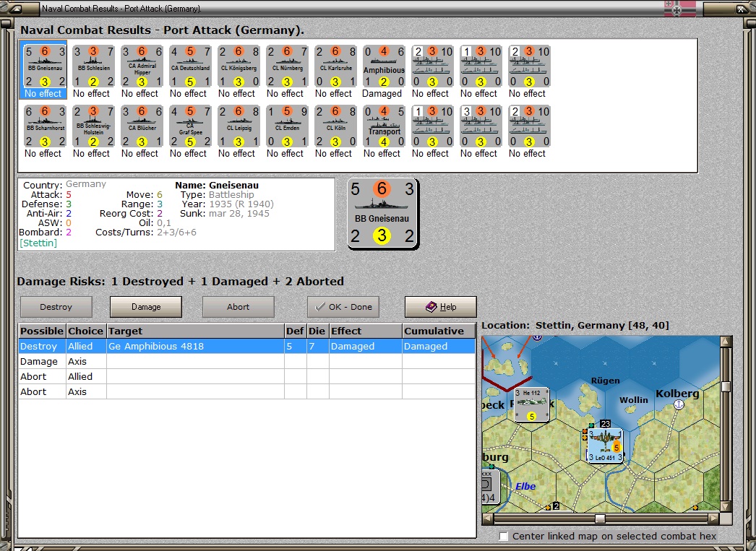756x551 pixels.
Task: Open Help for naval combat results
Action: pyautogui.click(x=441, y=307)
